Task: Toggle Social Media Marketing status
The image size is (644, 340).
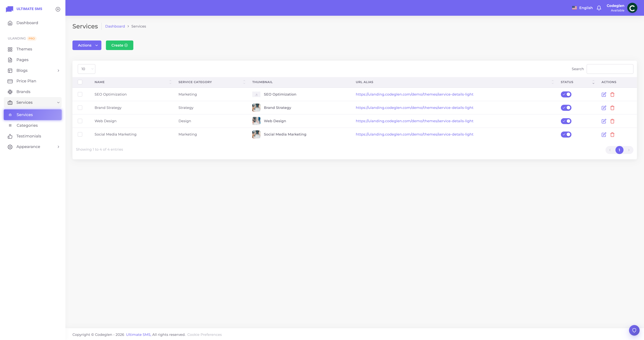Action: tap(566, 135)
